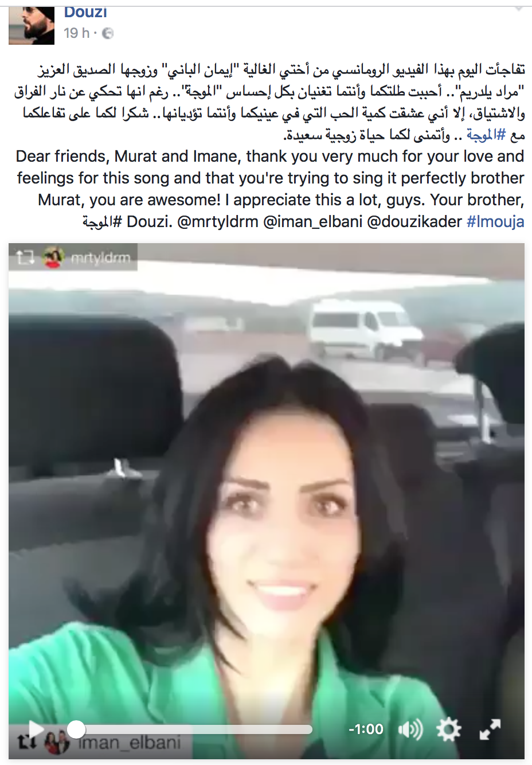Click the public audience globe icon
This screenshot has width=532, height=765.
[x=108, y=34]
